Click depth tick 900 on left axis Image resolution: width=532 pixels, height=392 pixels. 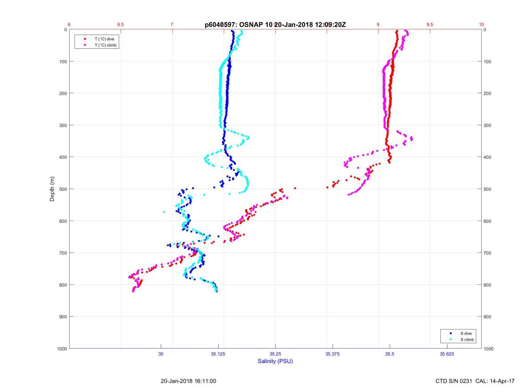pyautogui.click(x=63, y=317)
